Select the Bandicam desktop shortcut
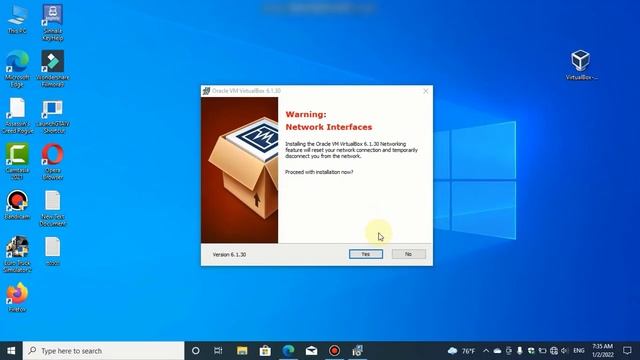 (17, 205)
